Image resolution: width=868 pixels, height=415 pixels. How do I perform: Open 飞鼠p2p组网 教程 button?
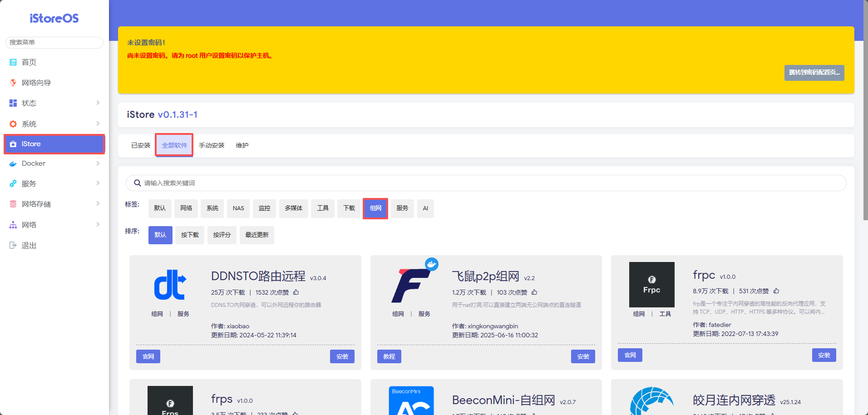[x=389, y=356]
